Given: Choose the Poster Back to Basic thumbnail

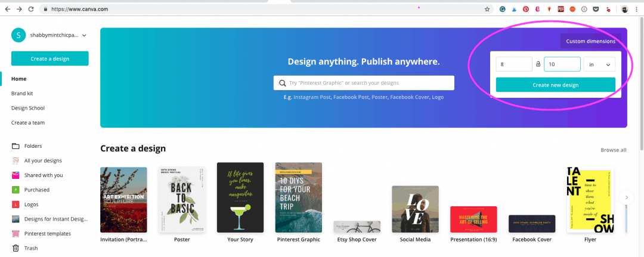Looking at the screenshot, I should (182, 200).
